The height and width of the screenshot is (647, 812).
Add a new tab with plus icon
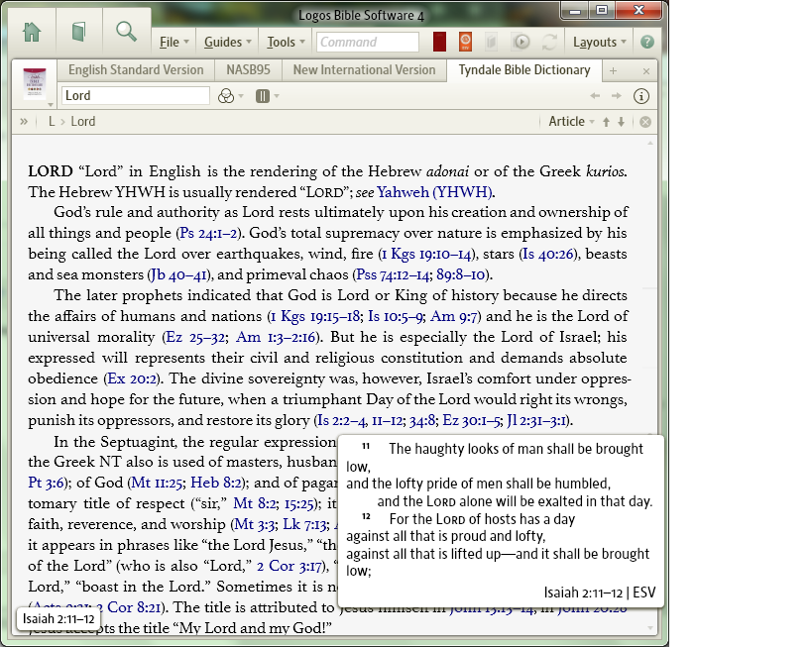[613, 71]
